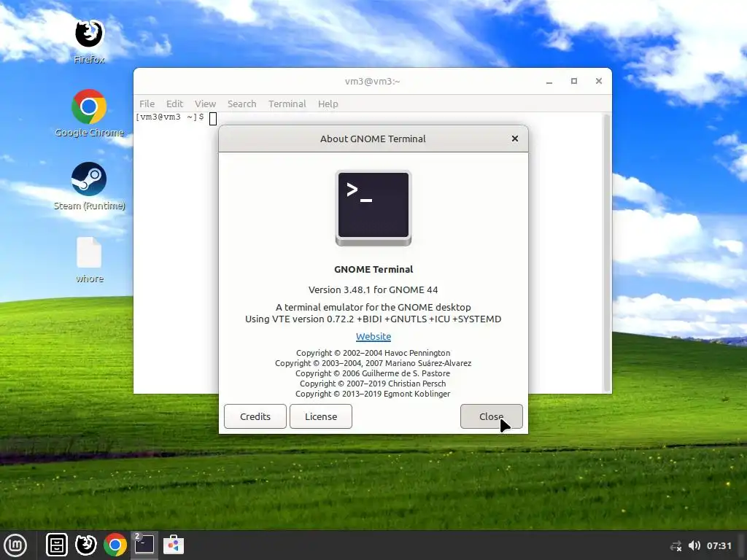Image resolution: width=747 pixels, height=560 pixels.
Task: Click the Mariano Suárez-Alvarez copyright line
Action: coord(373,363)
